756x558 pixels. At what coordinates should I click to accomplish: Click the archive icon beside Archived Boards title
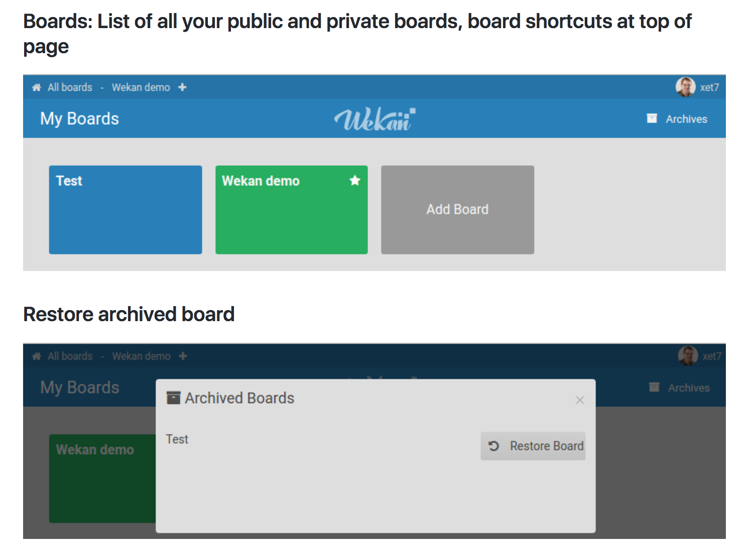point(173,397)
